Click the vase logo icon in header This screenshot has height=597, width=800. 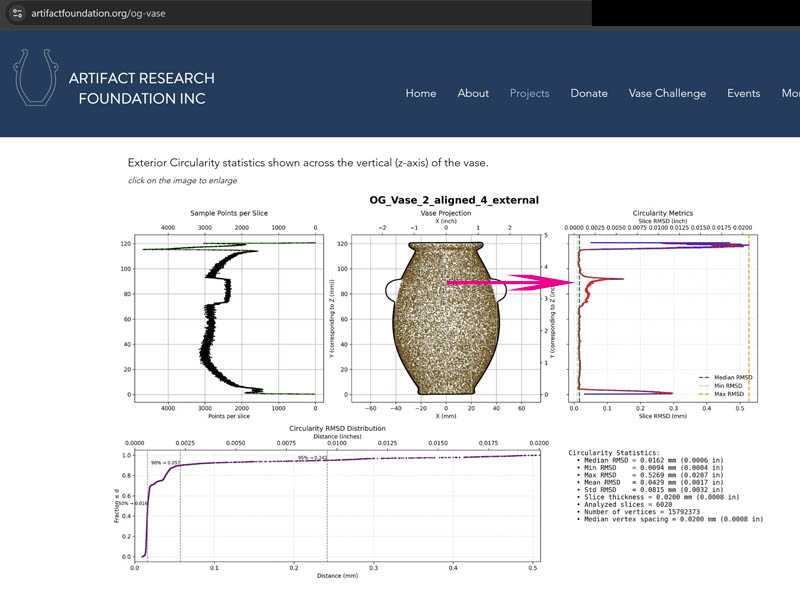pyautogui.click(x=34, y=77)
